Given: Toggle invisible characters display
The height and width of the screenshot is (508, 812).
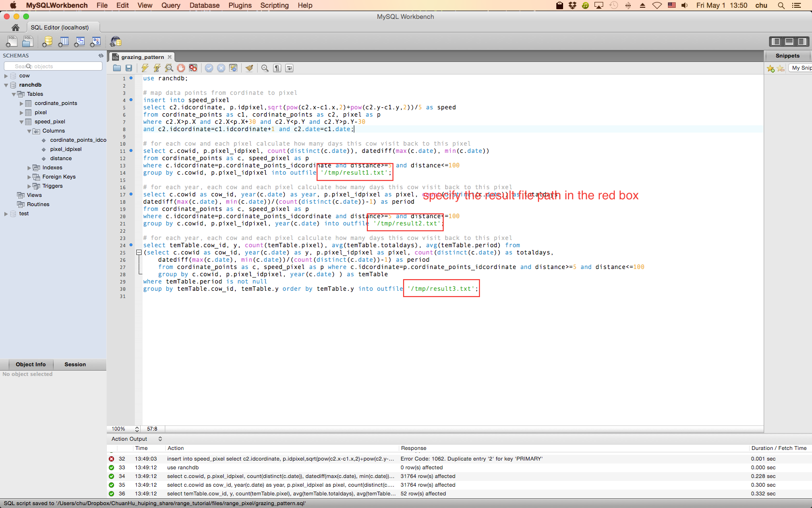Looking at the screenshot, I should [277, 68].
